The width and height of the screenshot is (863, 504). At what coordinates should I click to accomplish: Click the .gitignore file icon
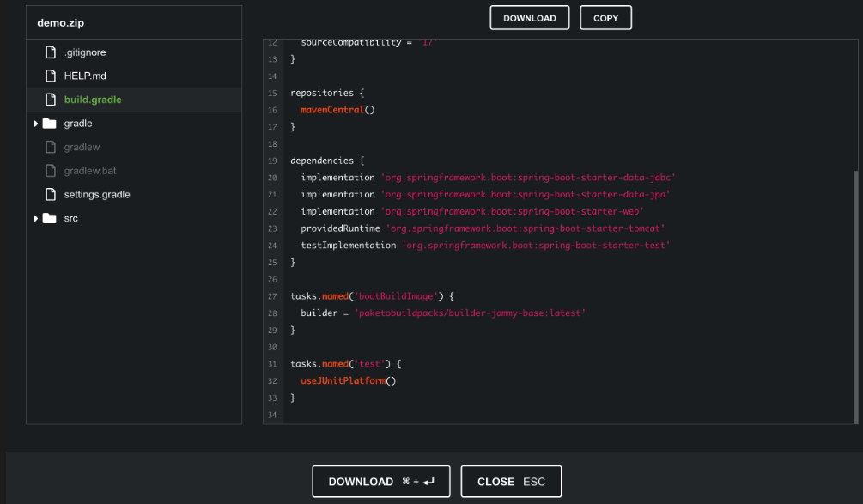(x=51, y=52)
